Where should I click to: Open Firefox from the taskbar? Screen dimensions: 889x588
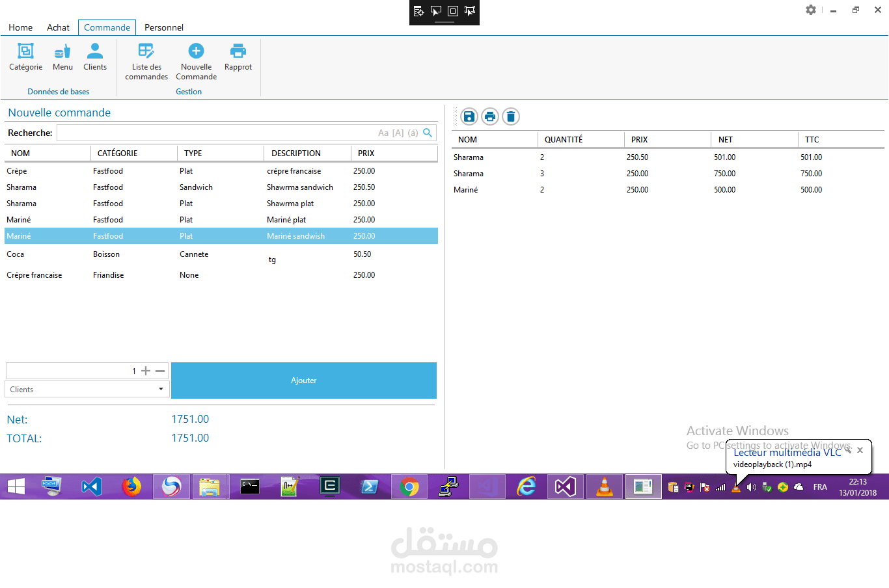131,487
